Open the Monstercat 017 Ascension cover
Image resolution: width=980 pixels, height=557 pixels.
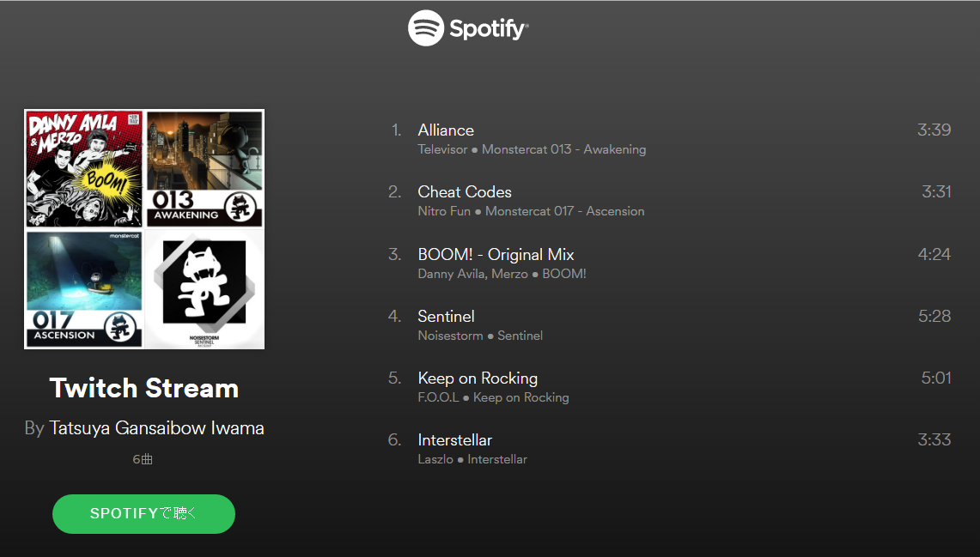84,290
